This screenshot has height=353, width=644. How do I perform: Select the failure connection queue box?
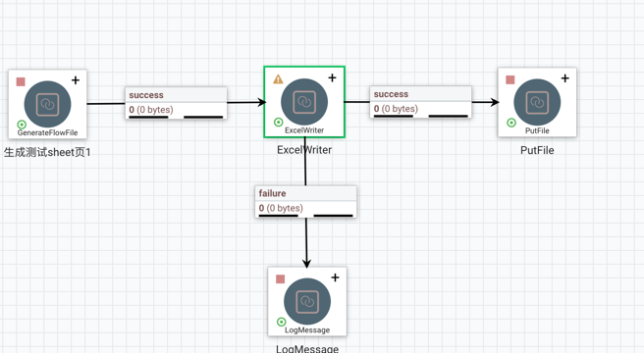(x=305, y=202)
